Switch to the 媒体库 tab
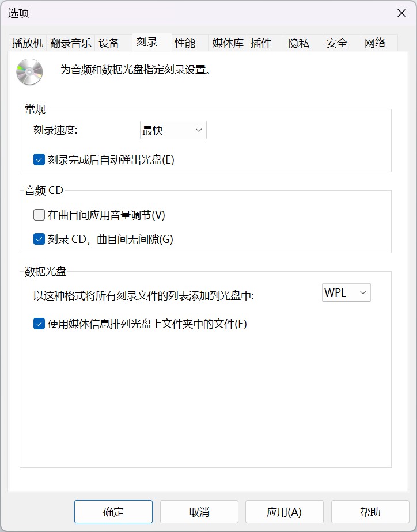 tap(228, 43)
